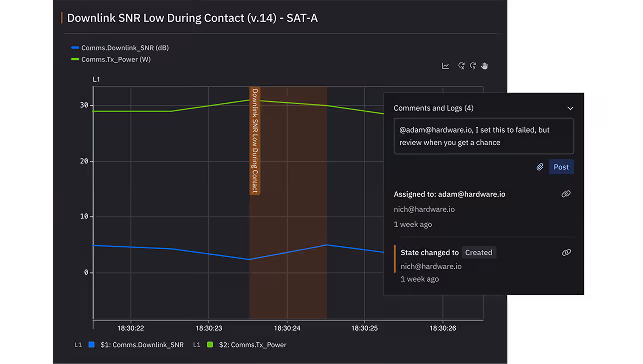643x364 pixels.
Task: Activate the lasso select tool
Action: 473,66
